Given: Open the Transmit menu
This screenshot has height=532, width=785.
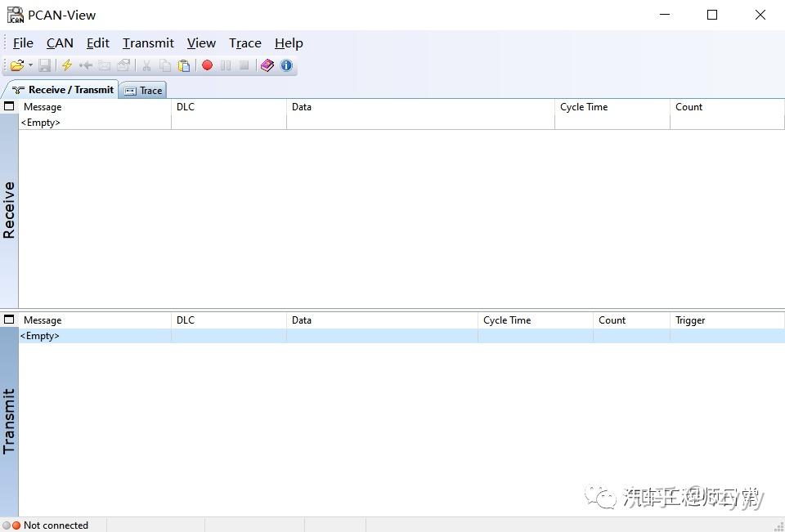Looking at the screenshot, I should tap(147, 42).
